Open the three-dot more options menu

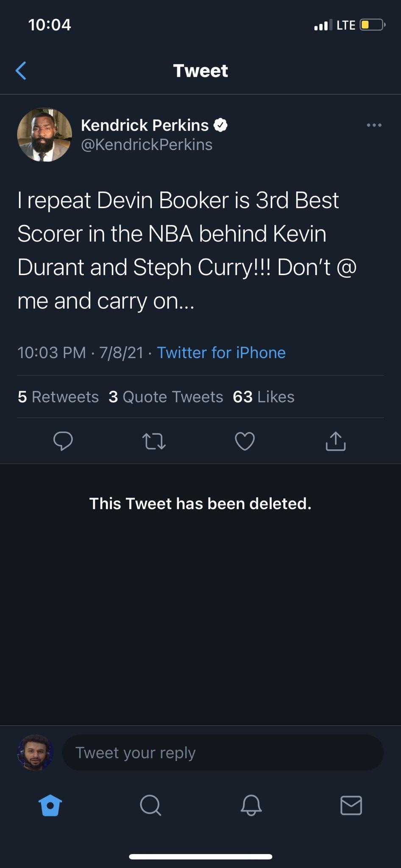(x=374, y=125)
